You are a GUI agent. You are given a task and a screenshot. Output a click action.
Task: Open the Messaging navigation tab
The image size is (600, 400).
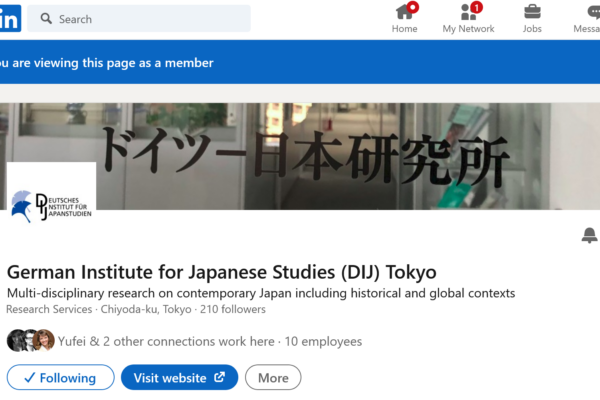[x=586, y=18]
